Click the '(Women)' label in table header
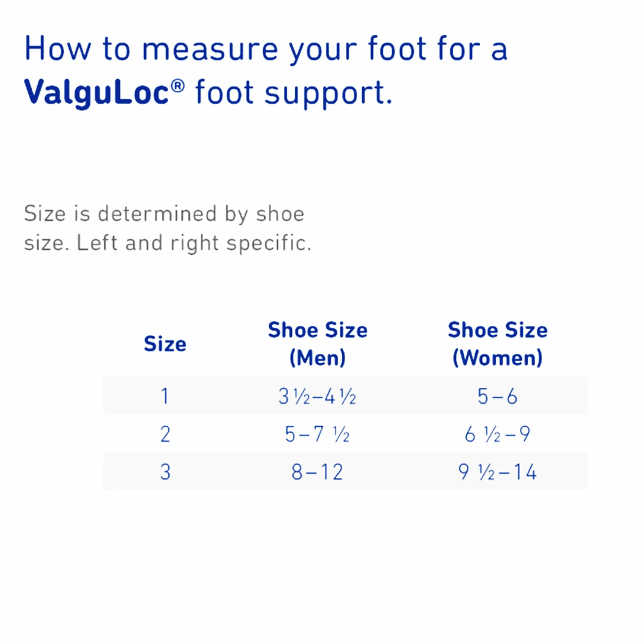 [x=498, y=358]
